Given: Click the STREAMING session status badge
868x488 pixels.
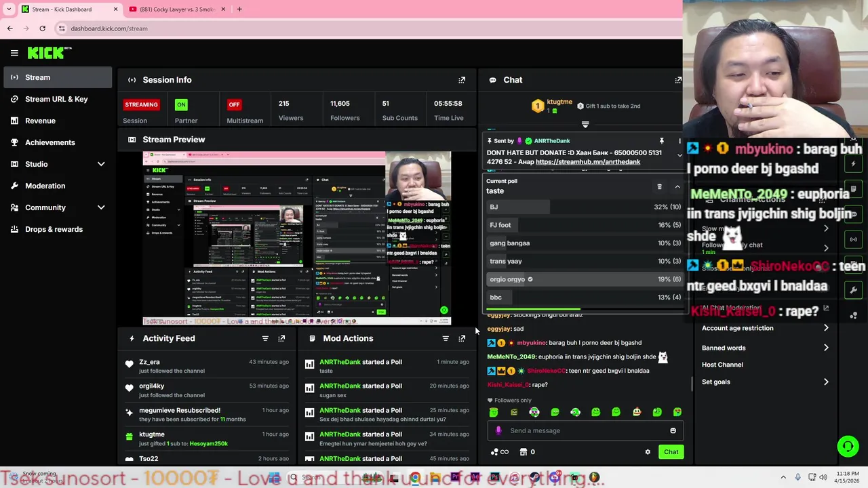Looking at the screenshot, I should pyautogui.click(x=141, y=104).
